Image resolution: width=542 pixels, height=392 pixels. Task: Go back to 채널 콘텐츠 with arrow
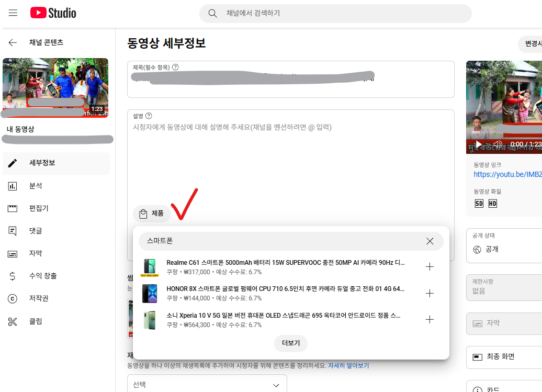click(13, 42)
